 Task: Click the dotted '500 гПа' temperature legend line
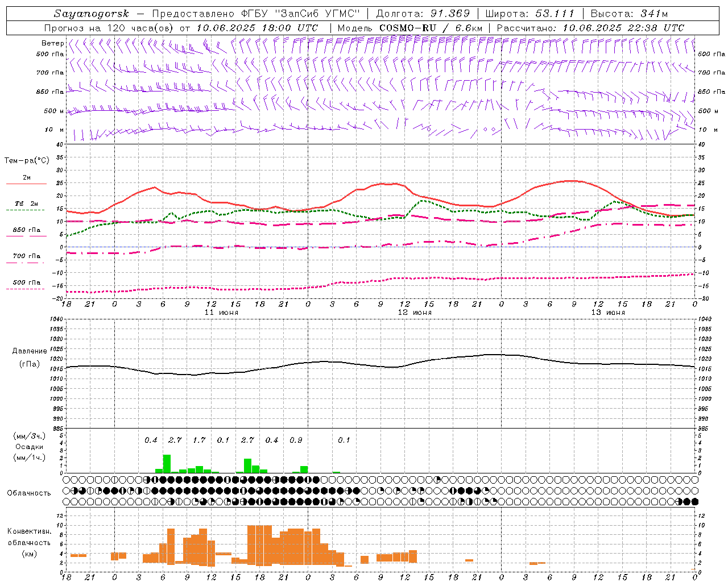[26, 289]
